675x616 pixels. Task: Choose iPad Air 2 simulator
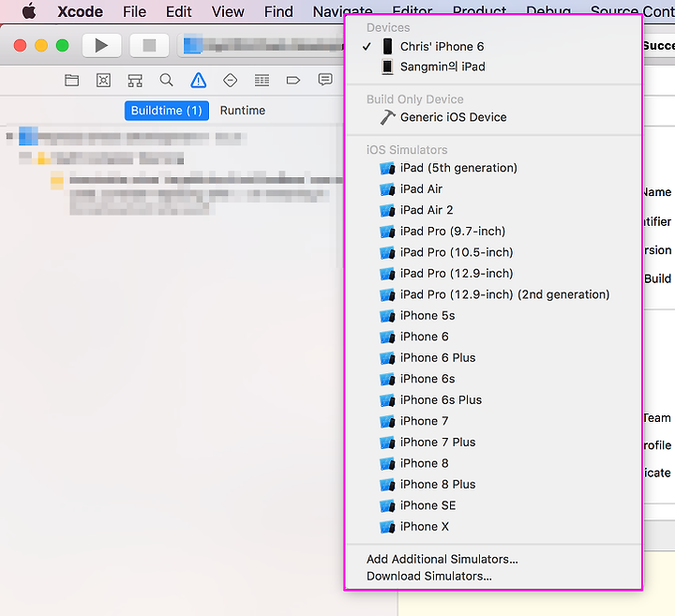pyautogui.click(x=493, y=210)
